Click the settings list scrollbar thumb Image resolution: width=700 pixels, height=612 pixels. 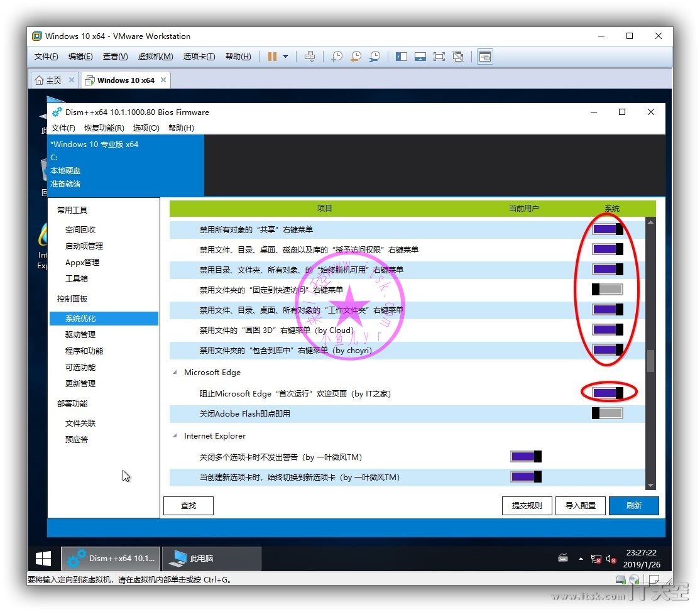tap(650, 361)
